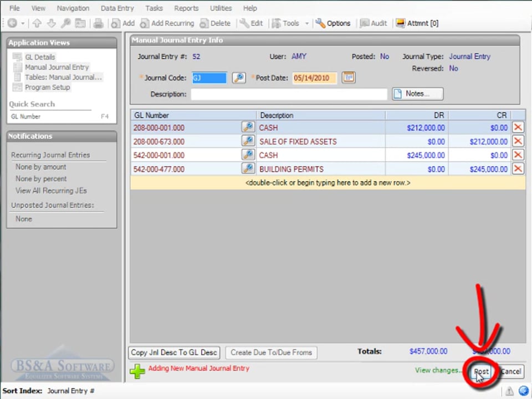Click the Back navigation icon in toolbar
Image resolution: width=532 pixels, height=399 pixels.
click(12, 23)
